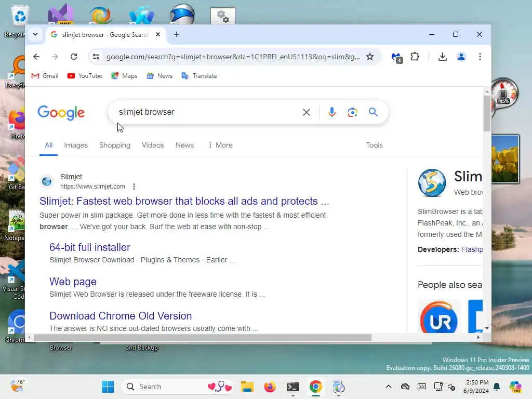Open Flashpeak developer link

click(x=472, y=249)
